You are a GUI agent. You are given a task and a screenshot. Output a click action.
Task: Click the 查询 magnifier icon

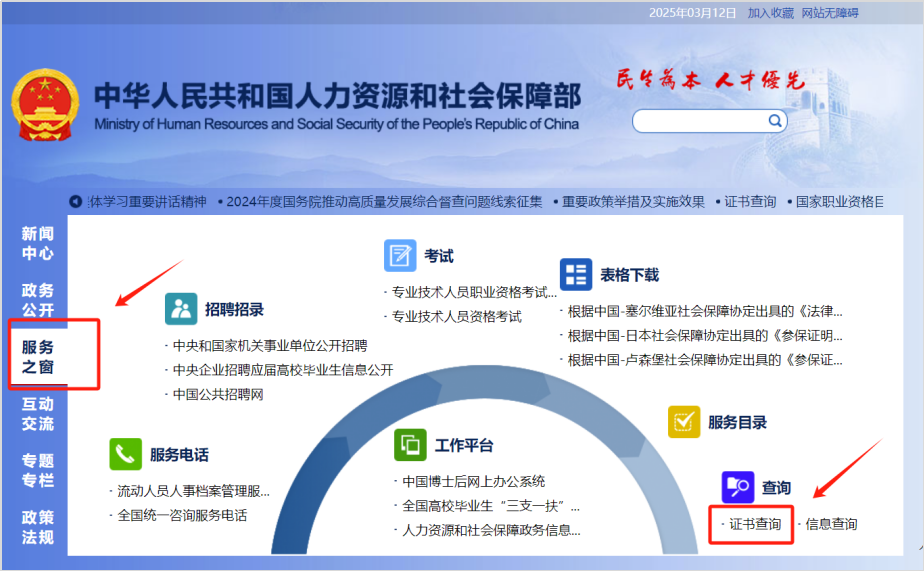click(x=738, y=487)
